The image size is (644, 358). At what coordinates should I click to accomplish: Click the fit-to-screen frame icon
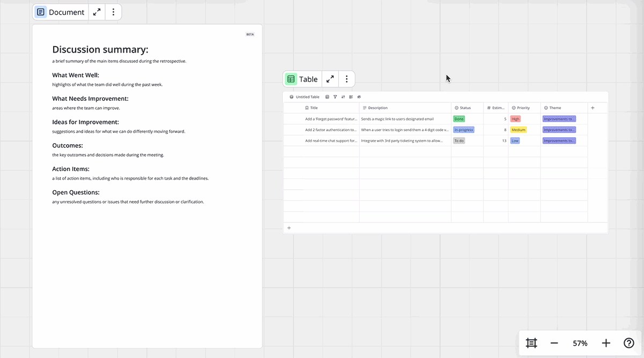pyautogui.click(x=531, y=343)
